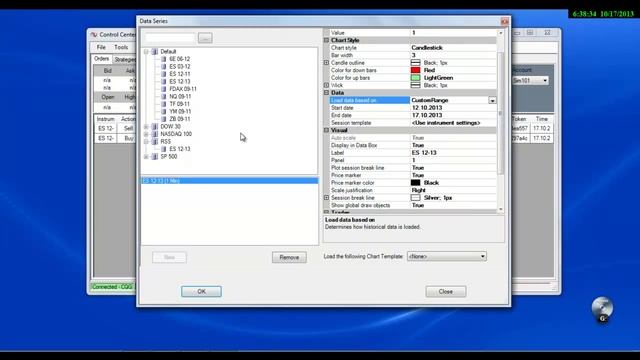Click the Control Center application icon
This screenshot has width=640, height=360.
[94, 35]
